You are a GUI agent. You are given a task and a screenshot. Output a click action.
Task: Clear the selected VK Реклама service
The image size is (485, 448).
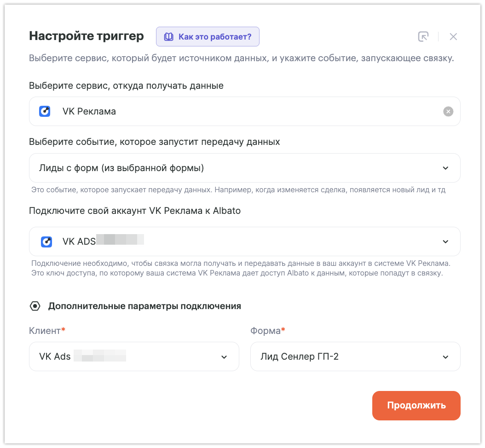pos(448,111)
